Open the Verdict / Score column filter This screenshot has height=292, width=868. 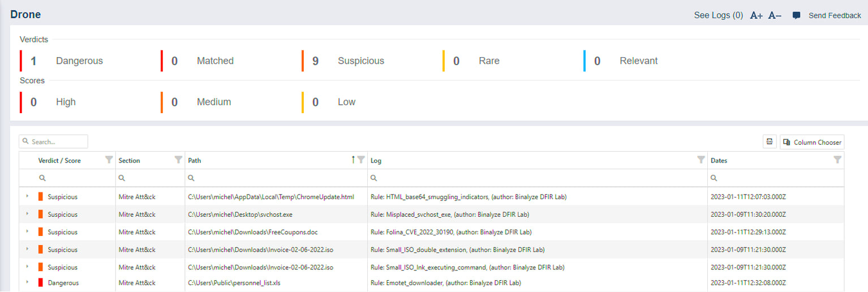click(x=109, y=160)
